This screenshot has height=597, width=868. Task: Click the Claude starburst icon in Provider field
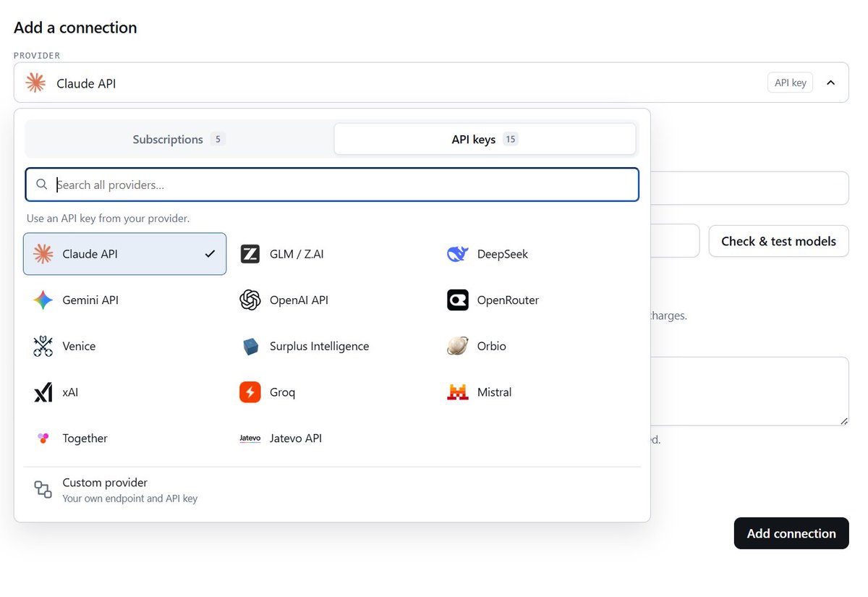[x=35, y=83]
